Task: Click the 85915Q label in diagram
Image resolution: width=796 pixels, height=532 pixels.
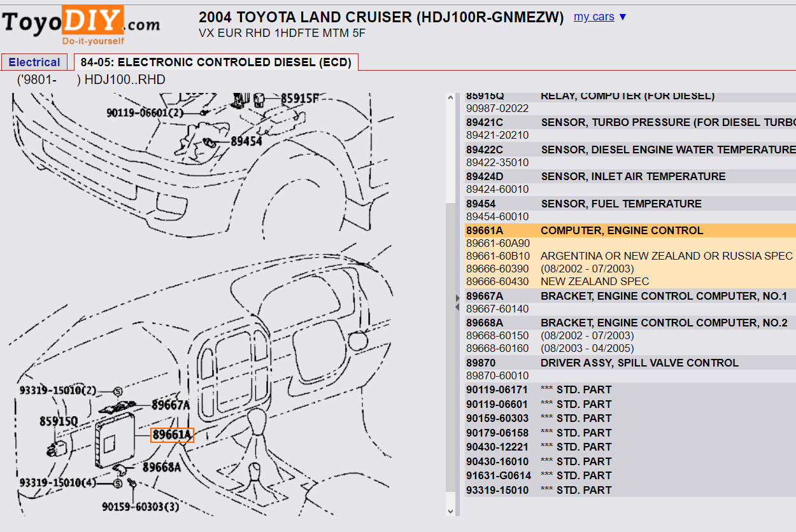Action: (59, 421)
